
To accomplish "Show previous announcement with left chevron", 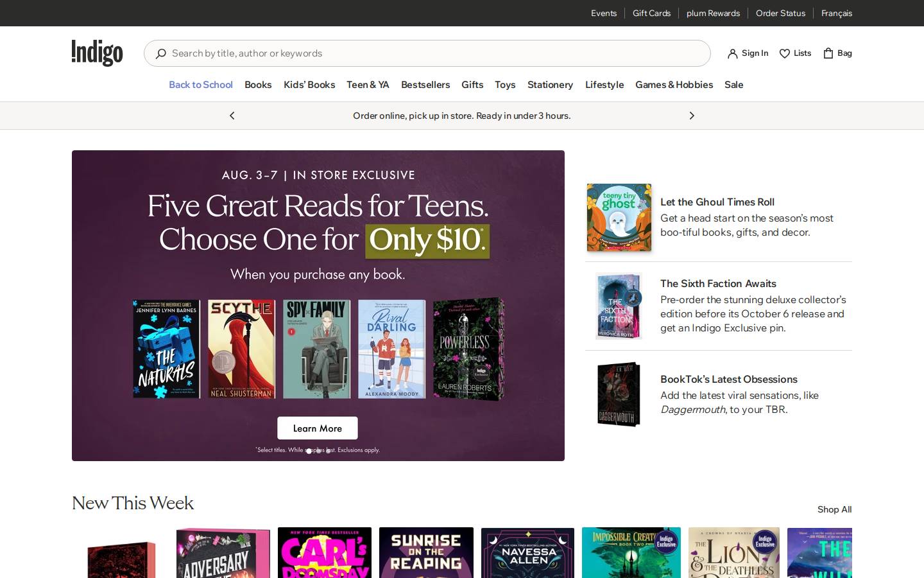I will click(x=232, y=116).
